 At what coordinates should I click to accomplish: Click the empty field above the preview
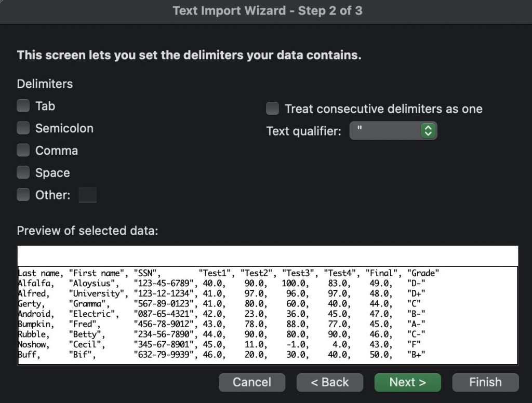(268, 254)
